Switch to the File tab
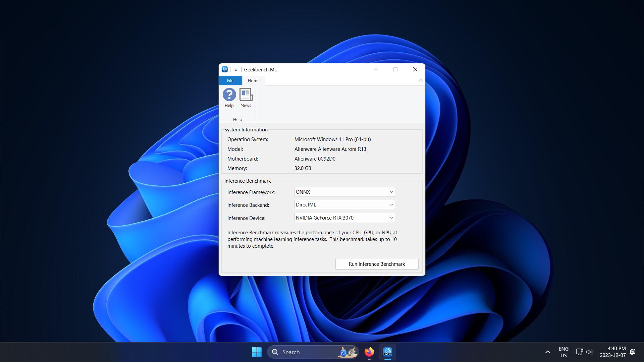This screenshot has width=644, height=362. pos(230,80)
